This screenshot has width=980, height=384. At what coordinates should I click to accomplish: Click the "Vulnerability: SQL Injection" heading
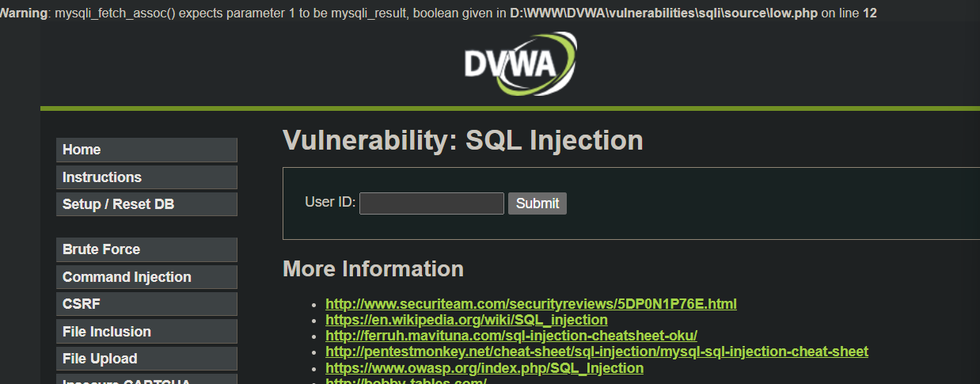point(462,141)
